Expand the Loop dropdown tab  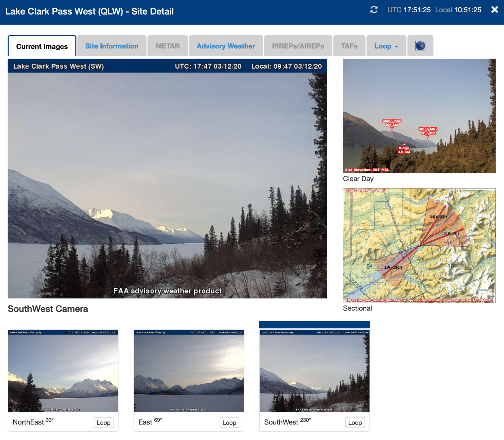386,46
